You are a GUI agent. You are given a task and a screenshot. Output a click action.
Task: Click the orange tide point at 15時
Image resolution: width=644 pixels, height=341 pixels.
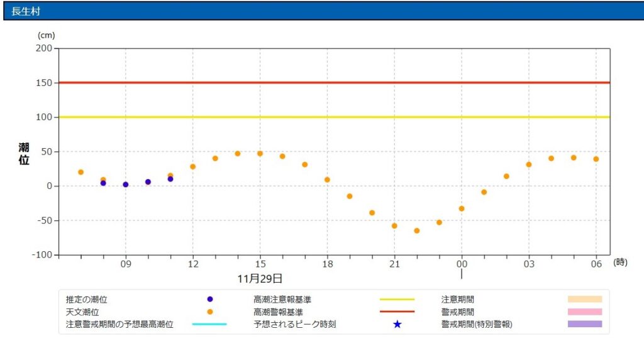pyautogui.click(x=260, y=153)
